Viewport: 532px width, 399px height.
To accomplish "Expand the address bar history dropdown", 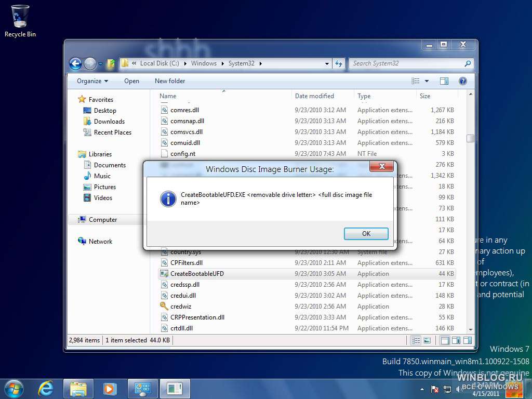I will pos(327,63).
